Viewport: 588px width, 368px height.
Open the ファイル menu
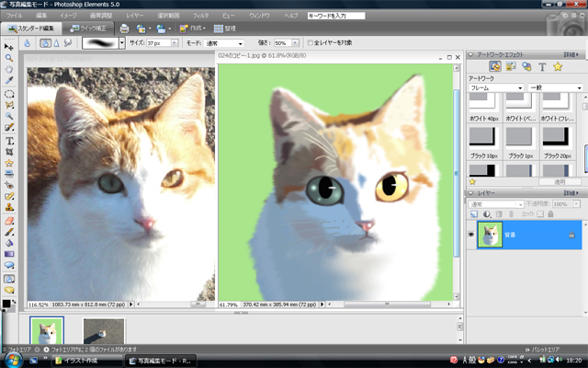coord(15,16)
